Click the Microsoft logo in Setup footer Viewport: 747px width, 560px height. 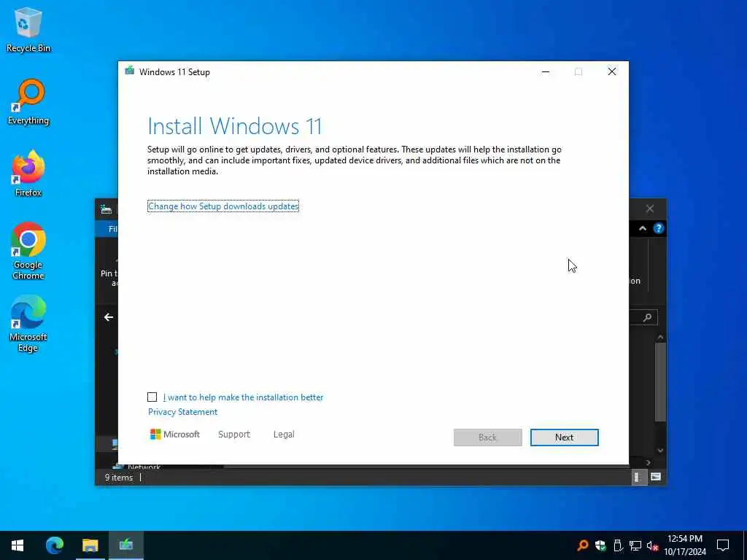click(175, 435)
